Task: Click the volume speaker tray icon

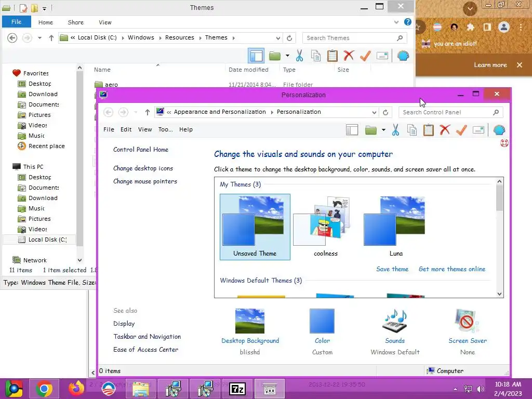Action: tap(480, 389)
